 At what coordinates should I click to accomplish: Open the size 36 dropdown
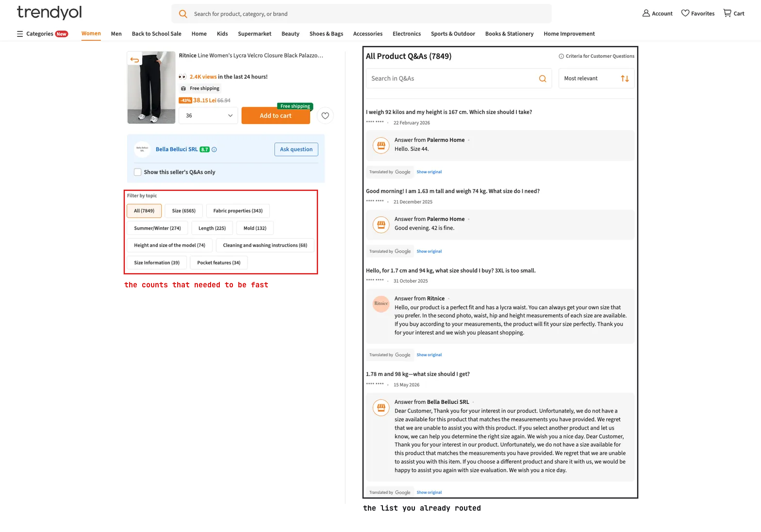[x=208, y=116]
